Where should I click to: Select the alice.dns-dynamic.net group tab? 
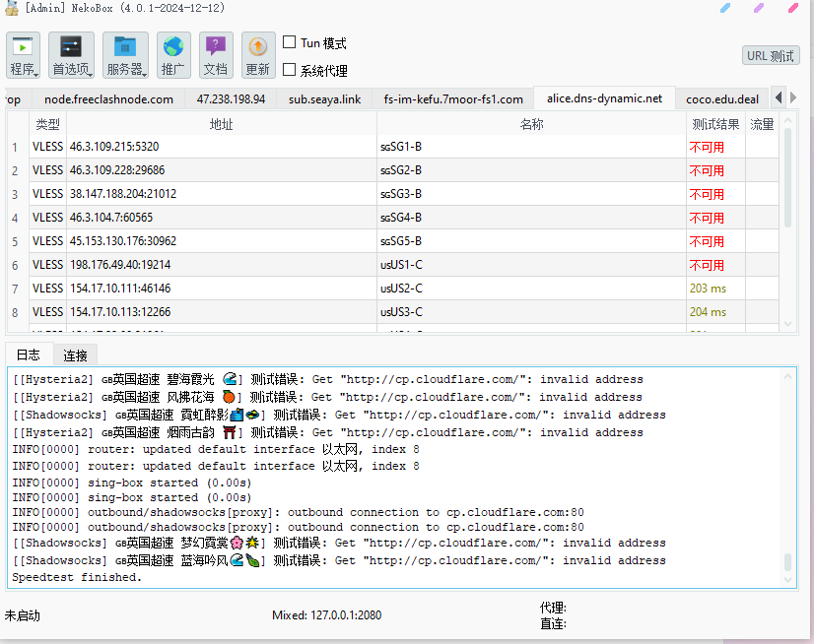coord(604,98)
